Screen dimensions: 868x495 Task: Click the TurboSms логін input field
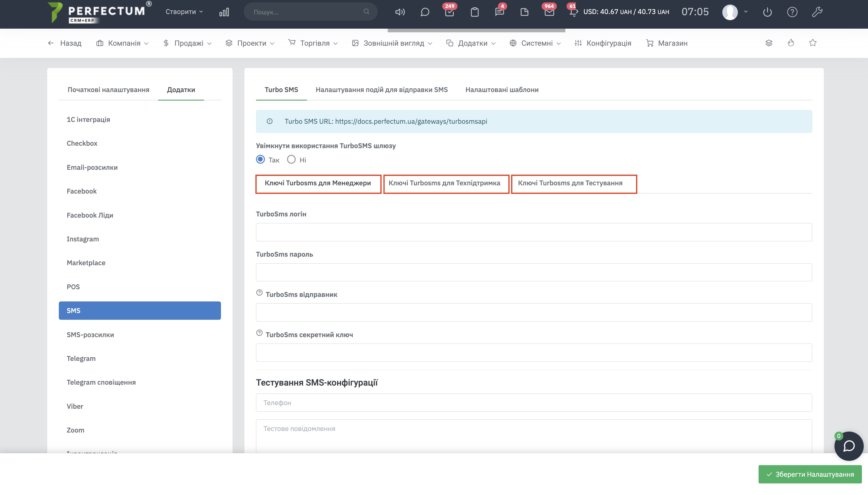[534, 232]
